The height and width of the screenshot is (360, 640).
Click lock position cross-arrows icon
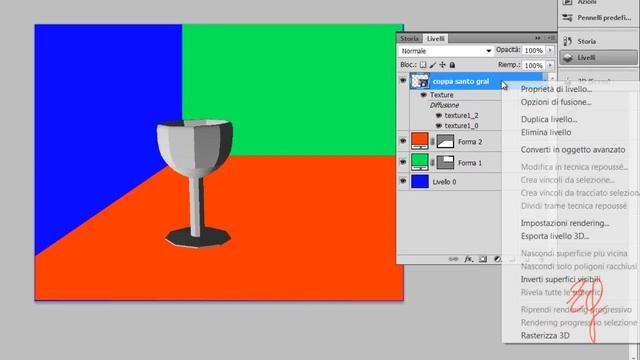(x=442, y=65)
